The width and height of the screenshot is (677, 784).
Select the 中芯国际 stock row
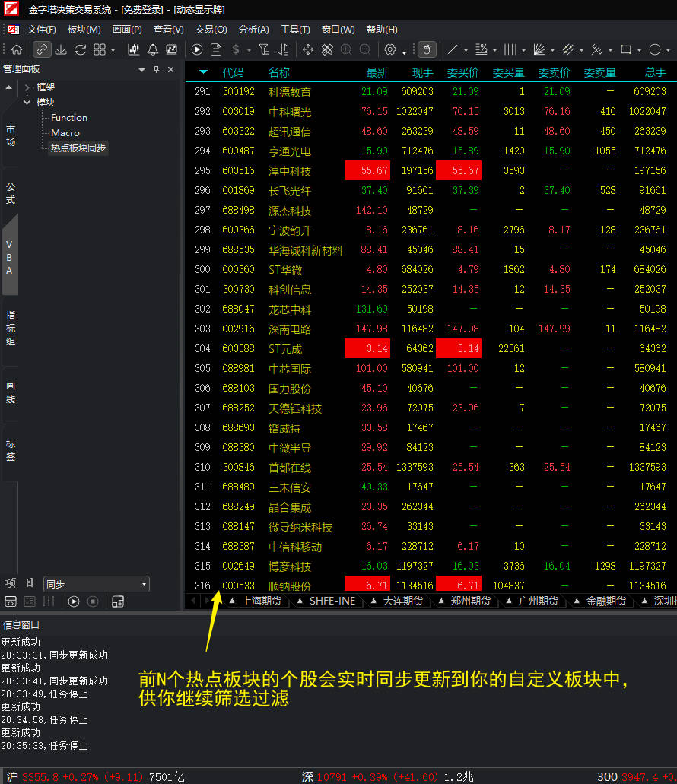click(290, 369)
